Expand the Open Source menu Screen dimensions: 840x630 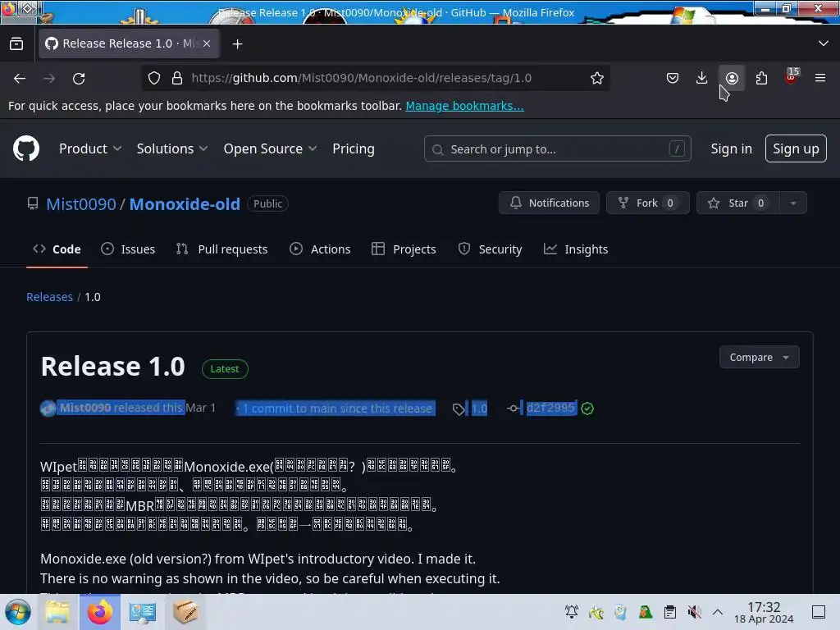tap(270, 149)
